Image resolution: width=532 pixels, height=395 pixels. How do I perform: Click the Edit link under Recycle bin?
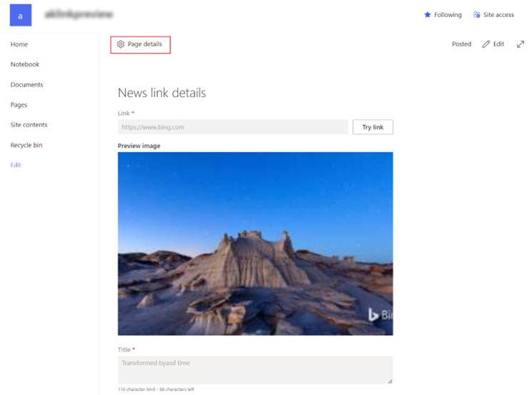pyautogui.click(x=16, y=165)
